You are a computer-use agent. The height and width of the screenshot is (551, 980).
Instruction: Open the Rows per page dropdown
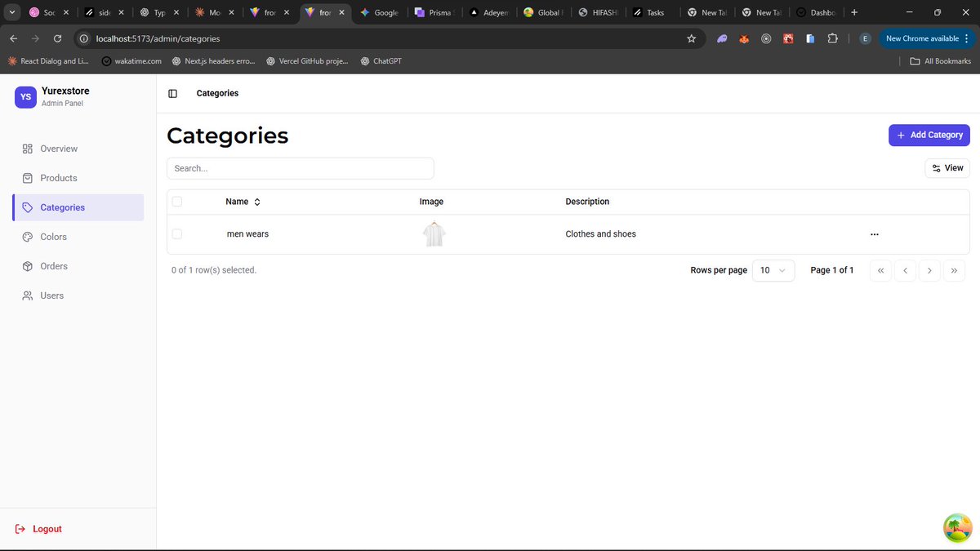tap(773, 270)
